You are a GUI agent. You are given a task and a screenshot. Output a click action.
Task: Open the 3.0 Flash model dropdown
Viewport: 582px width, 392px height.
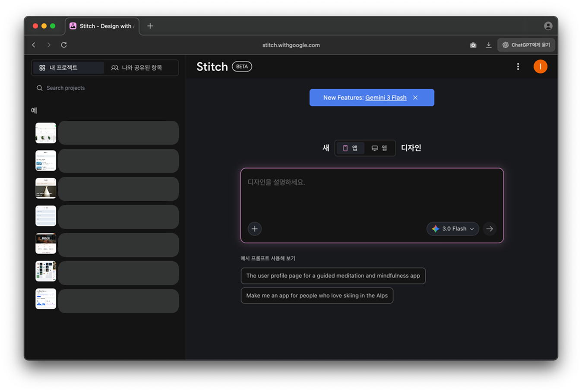tap(453, 229)
